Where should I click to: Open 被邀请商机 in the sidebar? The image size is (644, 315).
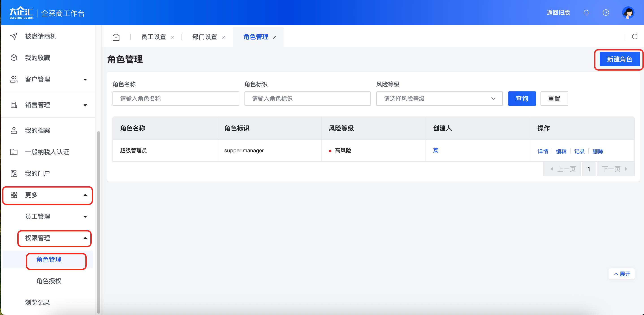[x=41, y=37]
